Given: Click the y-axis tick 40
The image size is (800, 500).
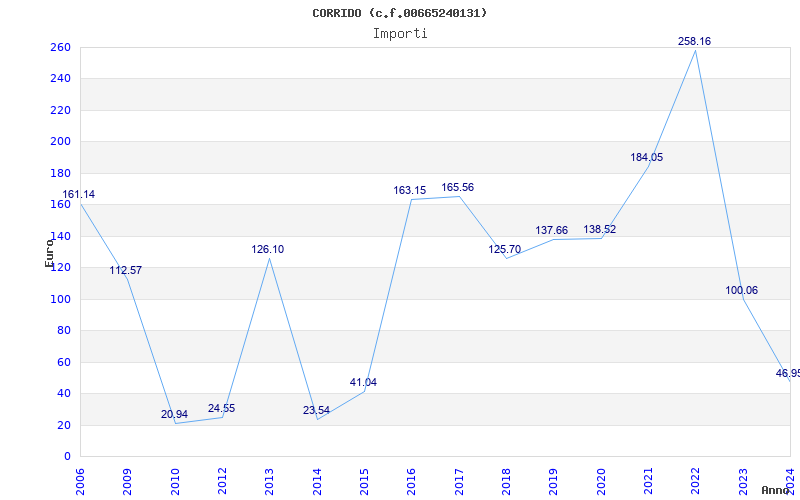Looking at the screenshot, I should click(64, 394).
